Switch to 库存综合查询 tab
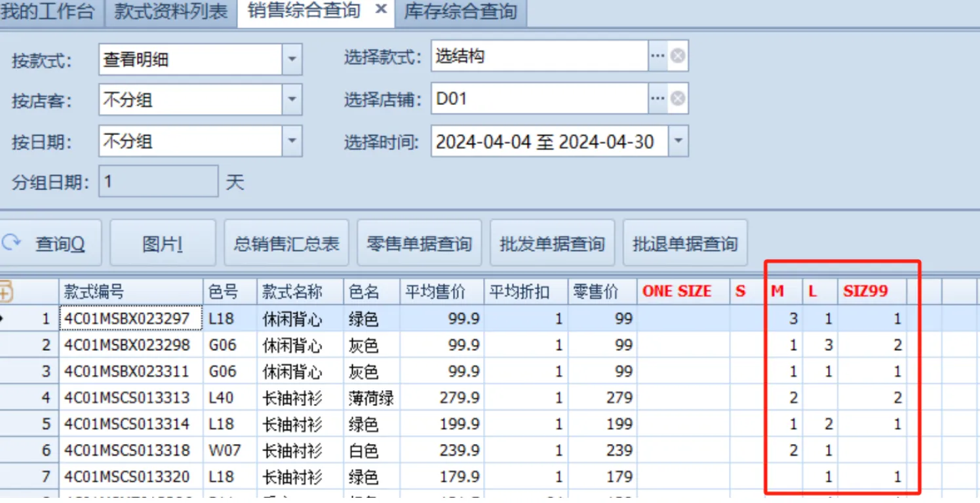 (x=460, y=11)
